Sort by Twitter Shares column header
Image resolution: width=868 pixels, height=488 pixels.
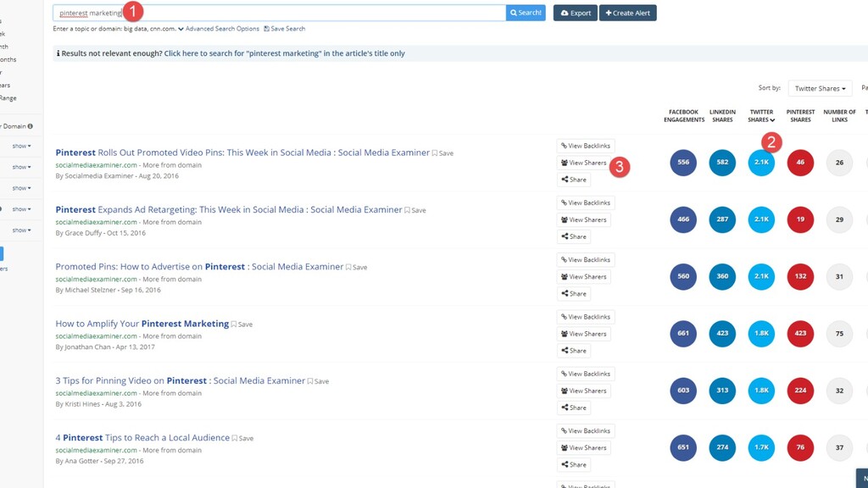tap(761, 115)
